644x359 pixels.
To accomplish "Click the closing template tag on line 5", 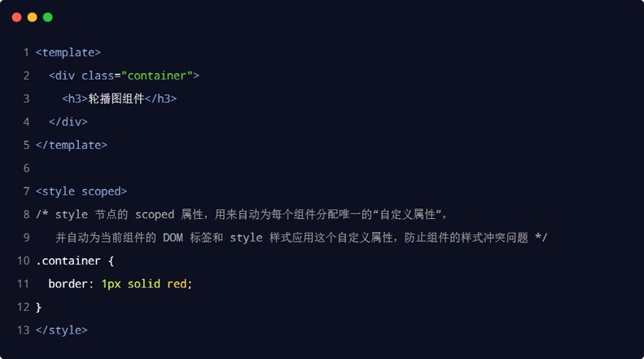I will 72,145.
